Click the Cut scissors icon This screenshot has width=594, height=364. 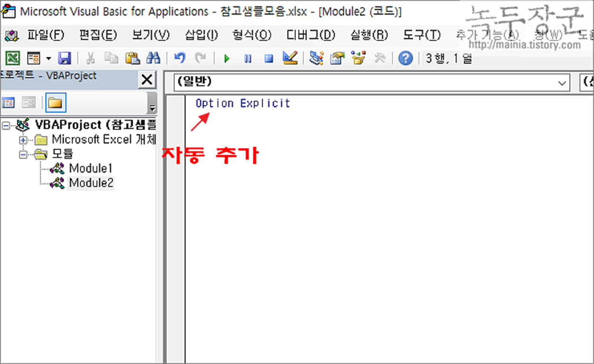coord(90,58)
